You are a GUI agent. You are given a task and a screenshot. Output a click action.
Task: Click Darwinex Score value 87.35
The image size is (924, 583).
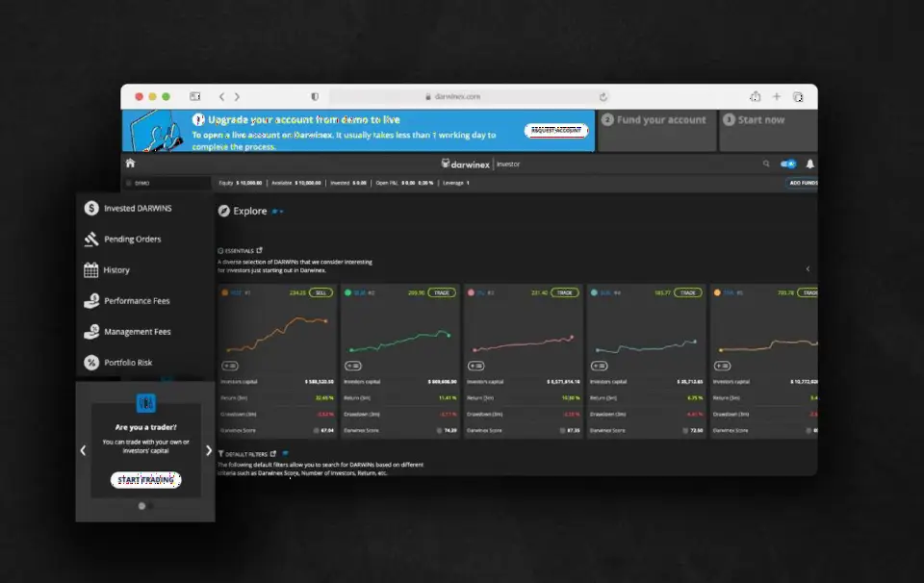pos(573,430)
